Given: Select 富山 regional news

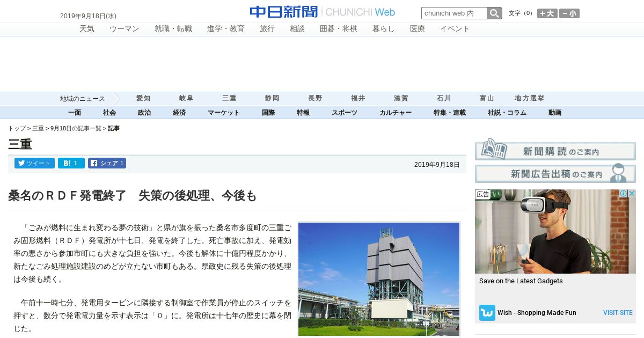Looking at the screenshot, I should click(487, 99).
